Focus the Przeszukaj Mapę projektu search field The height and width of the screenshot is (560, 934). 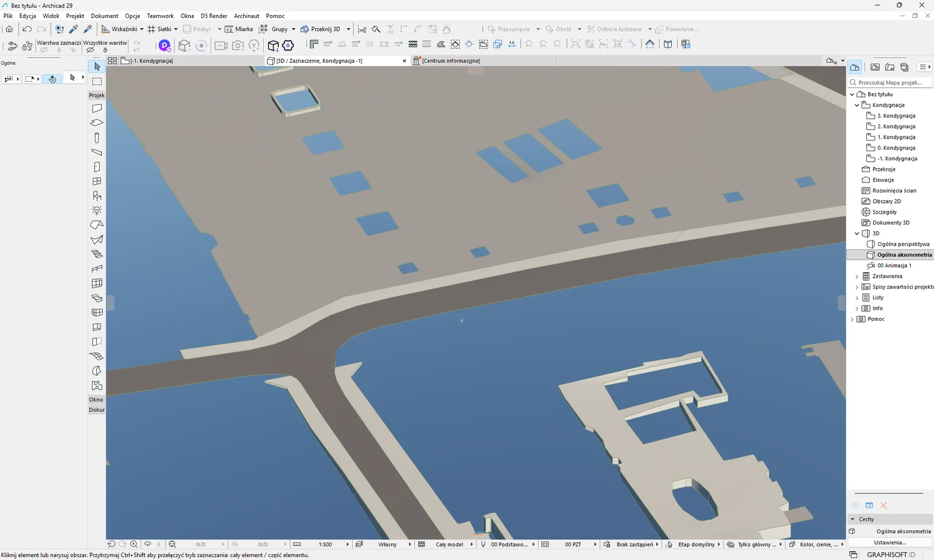890,83
